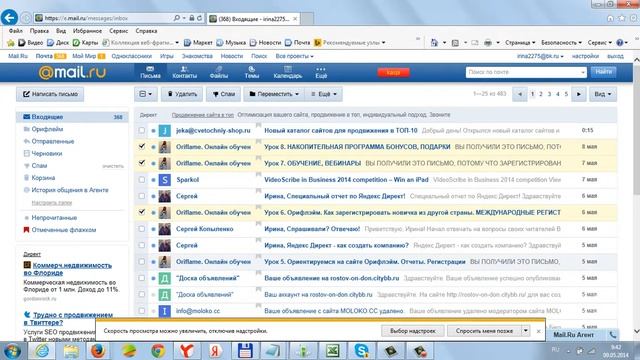
Task: Expand the Спросить меня позже dropdown arrow
Action: [526, 331]
